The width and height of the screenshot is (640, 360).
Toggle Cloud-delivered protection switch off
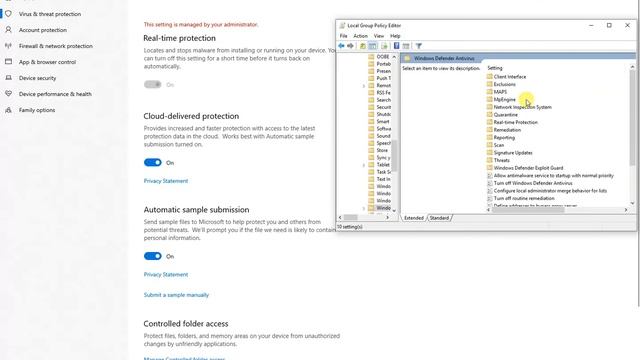(x=153, y=162)
